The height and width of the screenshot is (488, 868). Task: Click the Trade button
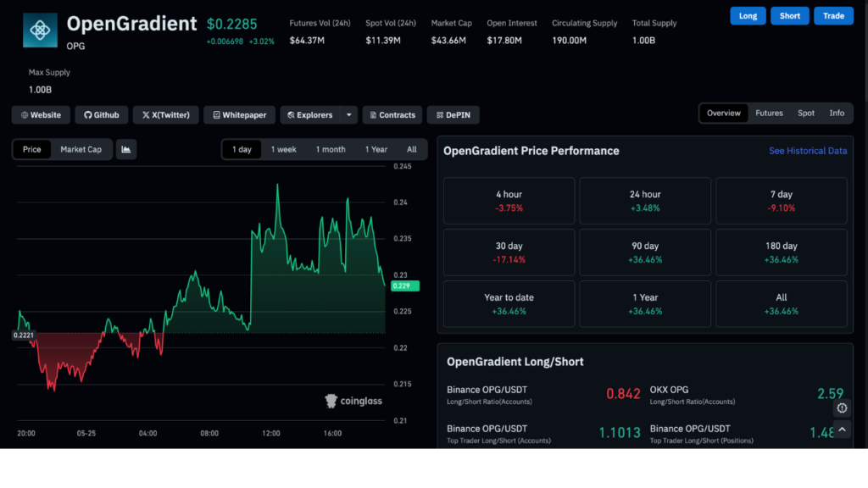point(834,16)
